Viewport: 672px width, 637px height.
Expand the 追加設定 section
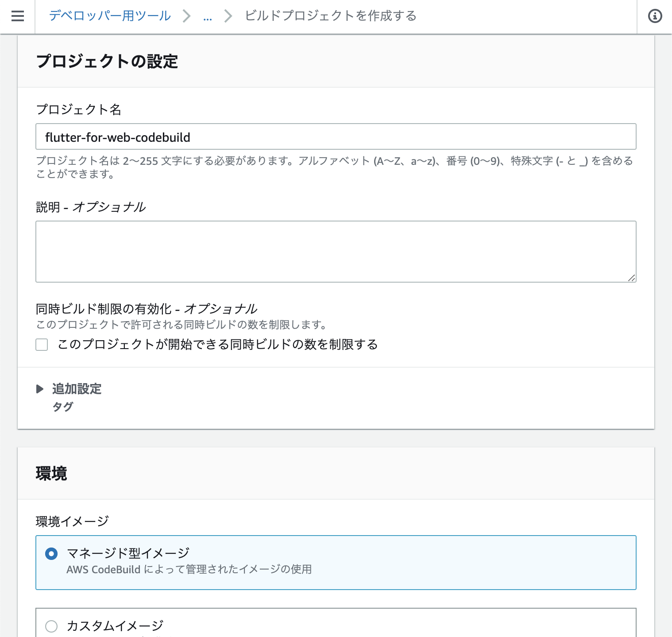[76, 389]
